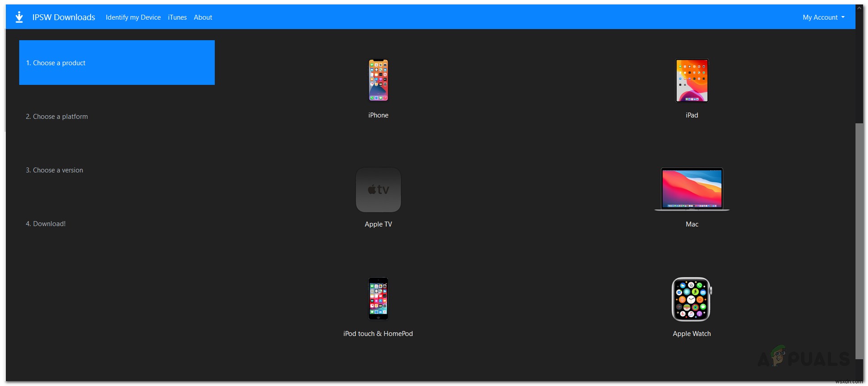Pick the Apple TV product icon
Viewport: 868px width, 386px height.
[x=378, y=190]
